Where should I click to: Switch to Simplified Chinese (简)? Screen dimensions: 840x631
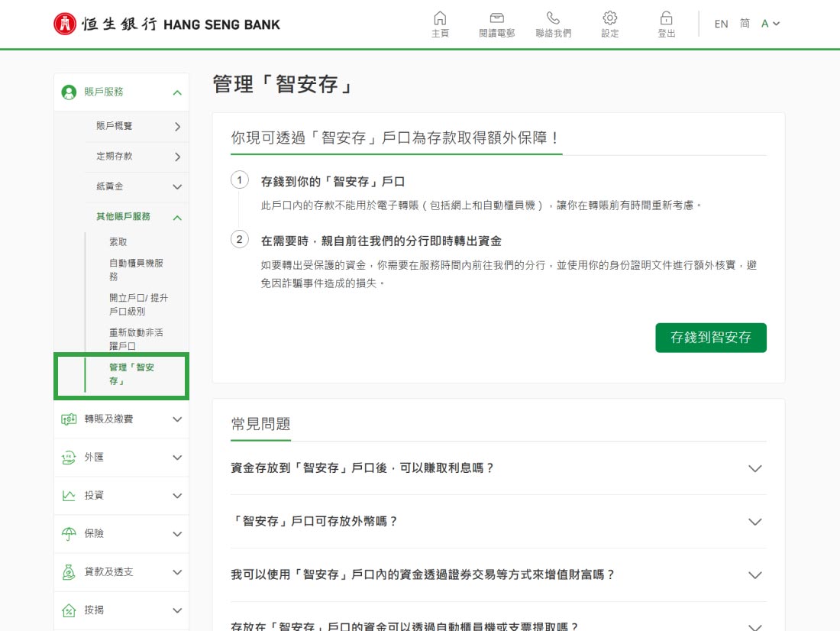(x=745, y=24)
